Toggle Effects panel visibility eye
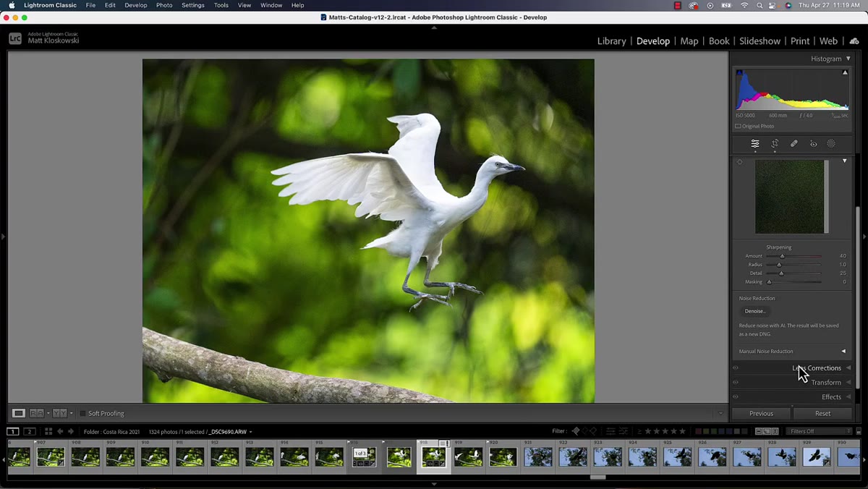This screenshot has height=489, width=868. click(736, 396)
